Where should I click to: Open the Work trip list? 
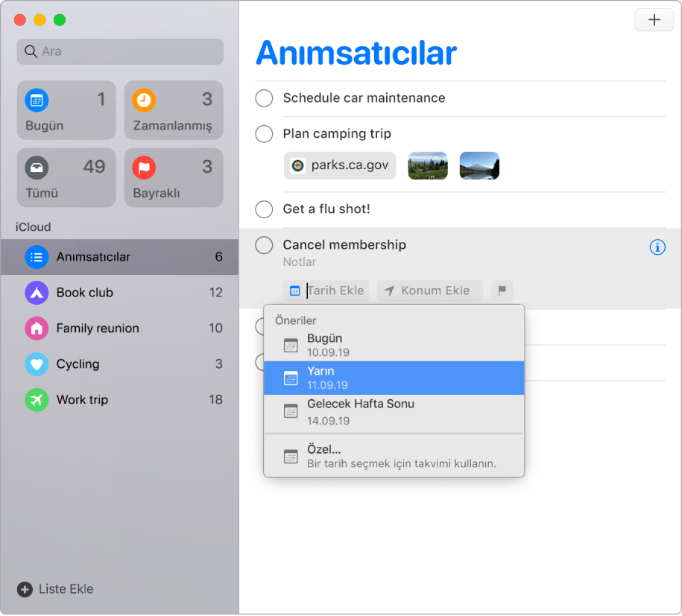point(119,399)
